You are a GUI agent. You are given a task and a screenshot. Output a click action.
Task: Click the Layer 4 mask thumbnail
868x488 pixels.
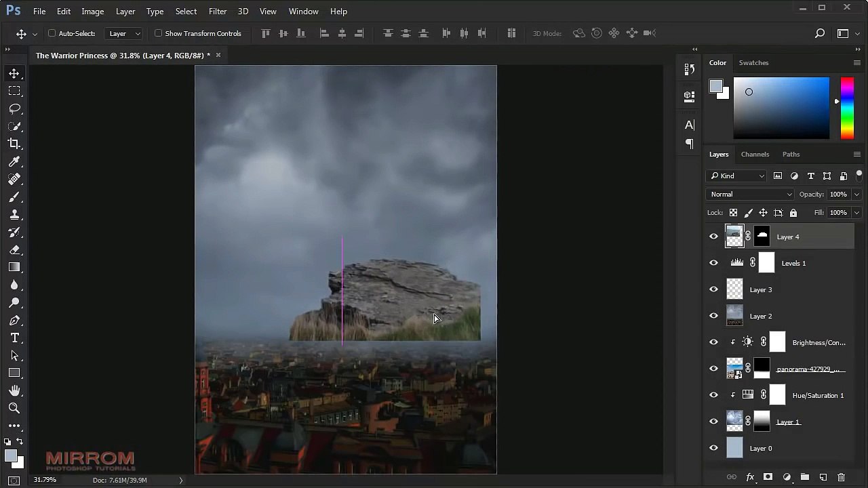[762, 236]
